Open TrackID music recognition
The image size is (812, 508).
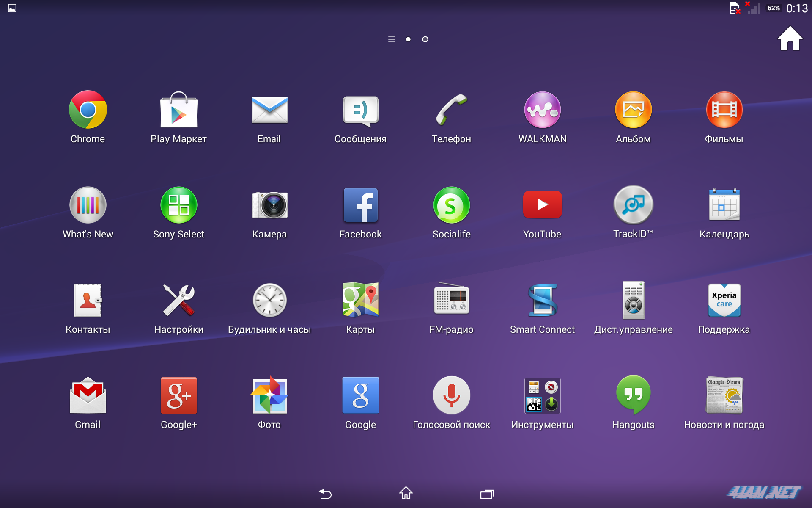tap(633, 205)
